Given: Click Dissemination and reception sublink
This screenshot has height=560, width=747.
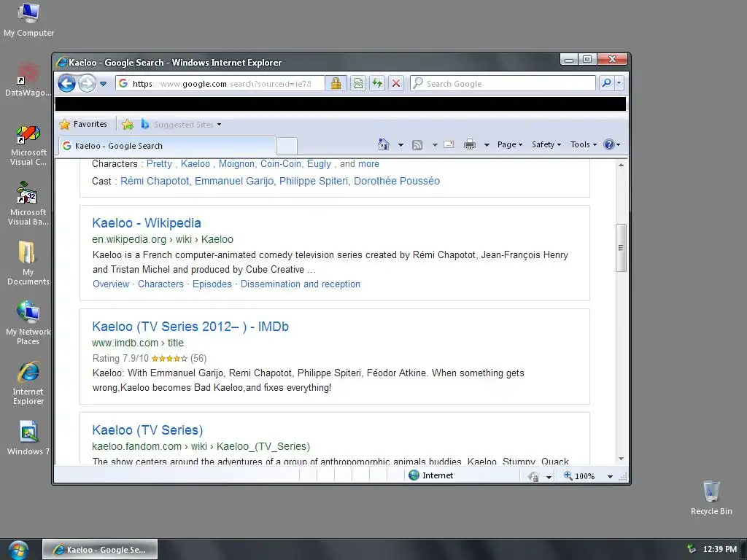Looking at the screenshot, I should [300, 284].
